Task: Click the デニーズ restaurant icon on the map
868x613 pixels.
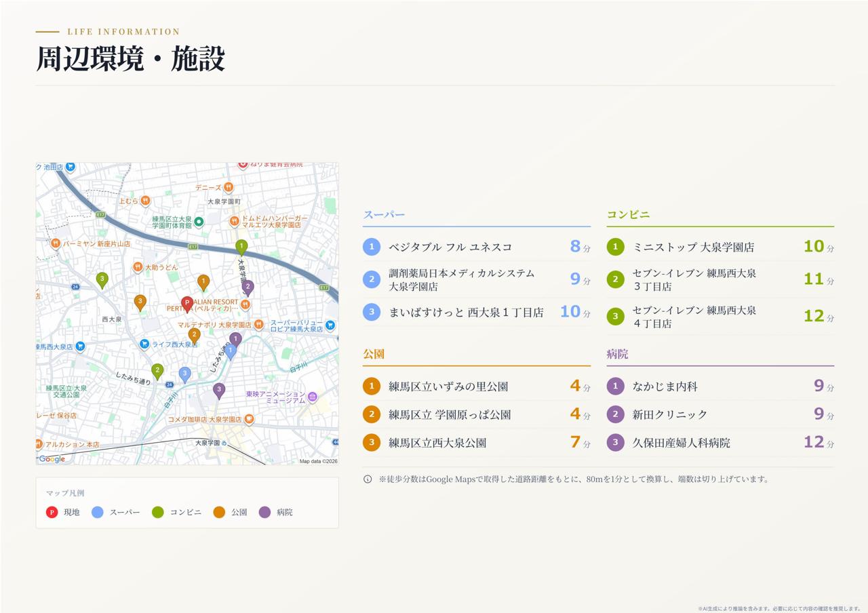Action: click(x=229, y=187)
